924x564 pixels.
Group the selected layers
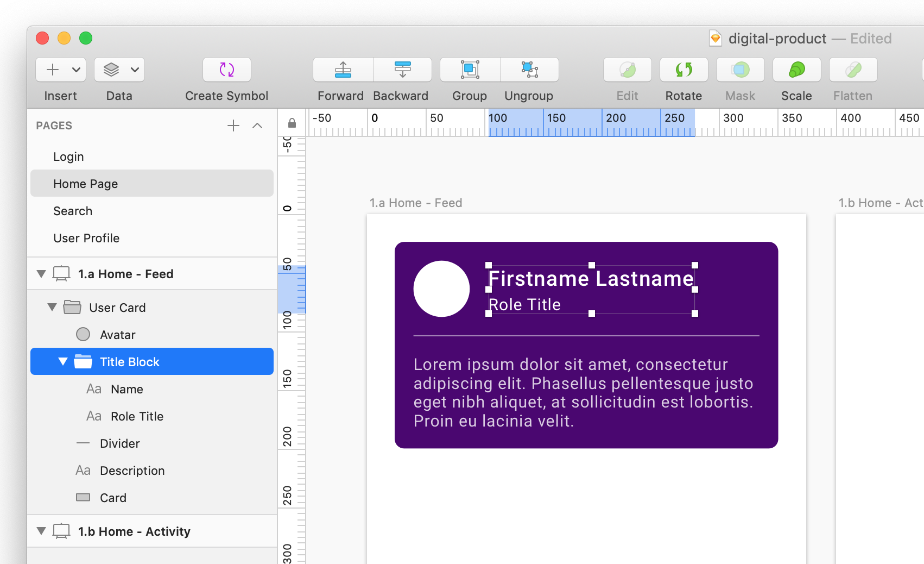470,70
